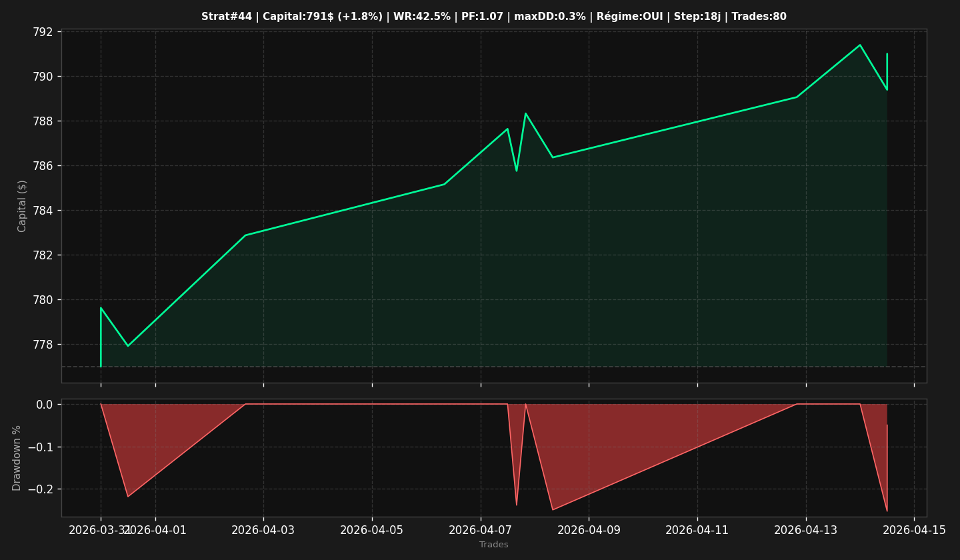Click the 792 tick on the Capital axis
Viewport: 960px width, 560px height.
coord(44,32)
